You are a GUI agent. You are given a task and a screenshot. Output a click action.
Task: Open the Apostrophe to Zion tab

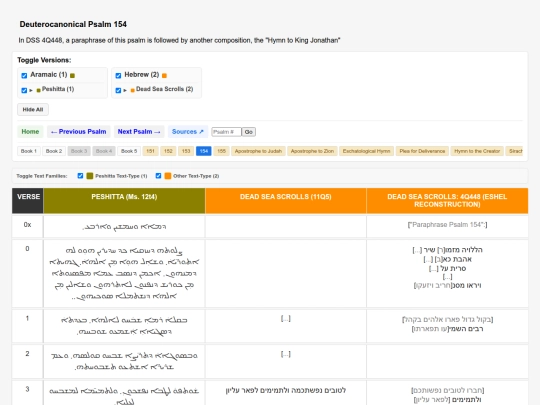pos(312,151)
